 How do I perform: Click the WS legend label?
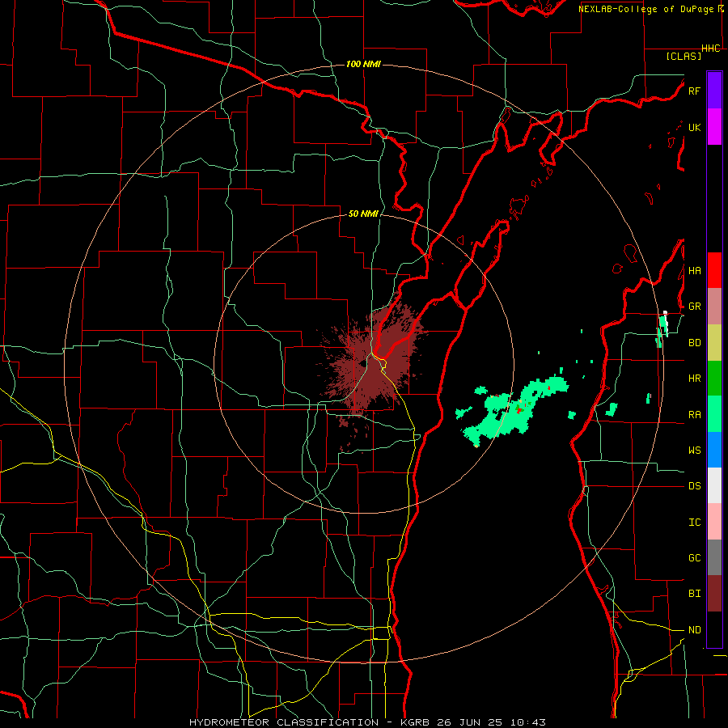coord(694,451)
